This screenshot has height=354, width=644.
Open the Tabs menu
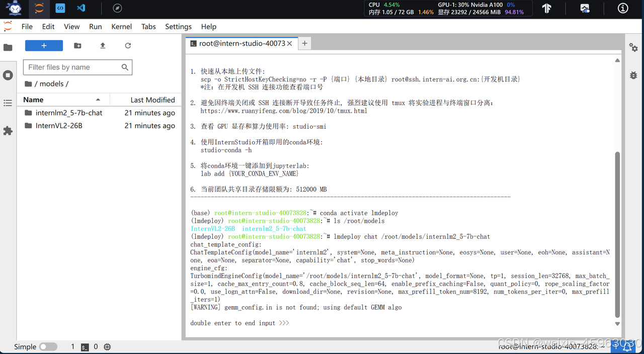tap(148, 27)
